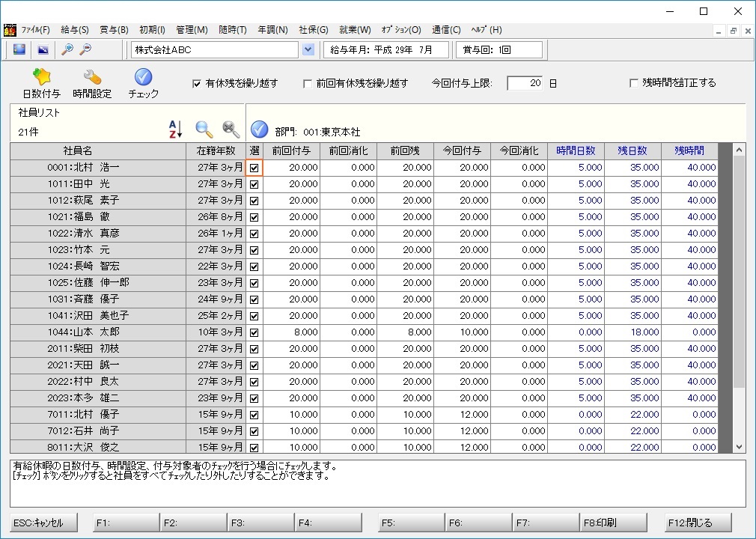The width and height of the screenshot is (756, 539).
Task: Click the 残時間 column header
Action: [689, 151]
